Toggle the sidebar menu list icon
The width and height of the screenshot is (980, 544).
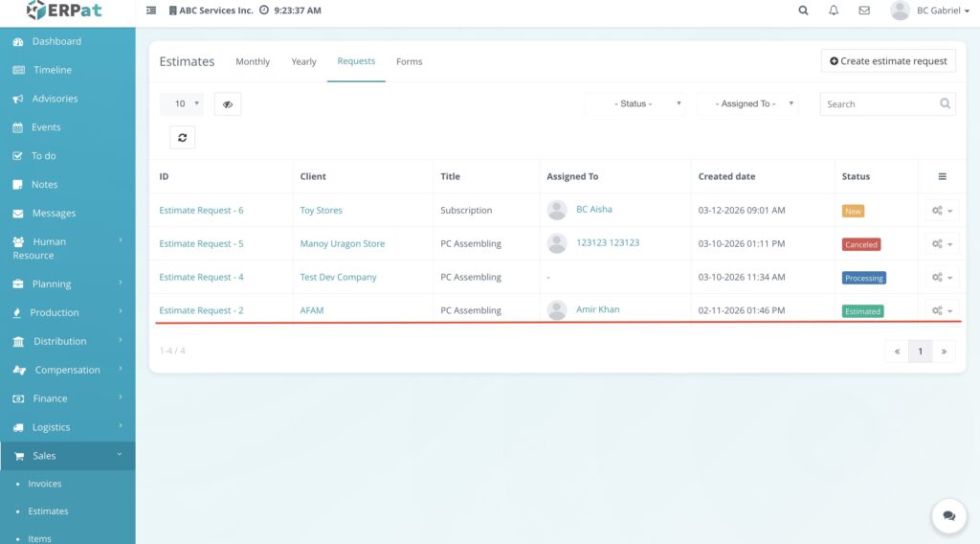151,11
